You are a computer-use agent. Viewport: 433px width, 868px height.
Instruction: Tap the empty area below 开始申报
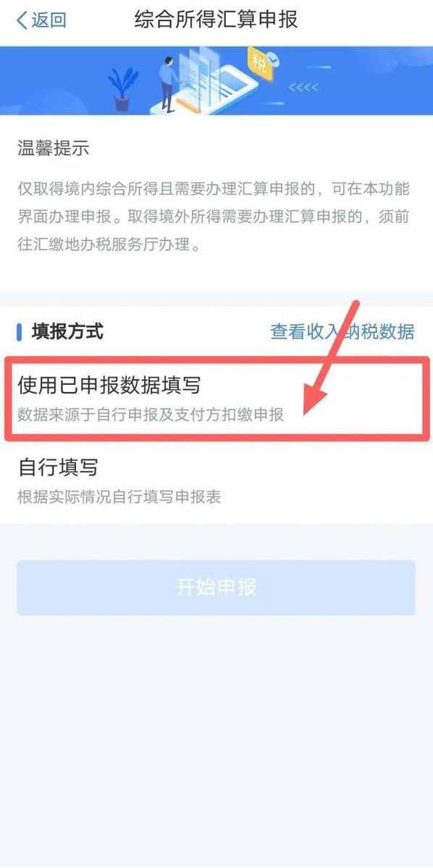216,738
